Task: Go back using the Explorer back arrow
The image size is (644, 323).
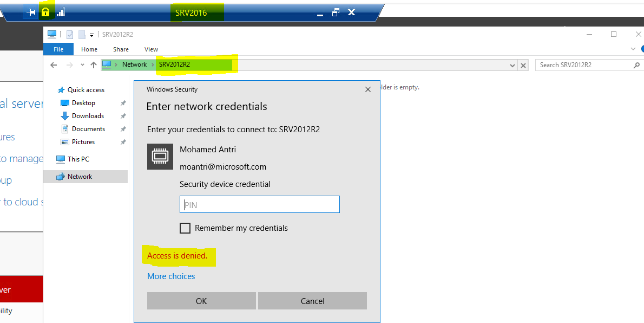Action: coord(54,65)
